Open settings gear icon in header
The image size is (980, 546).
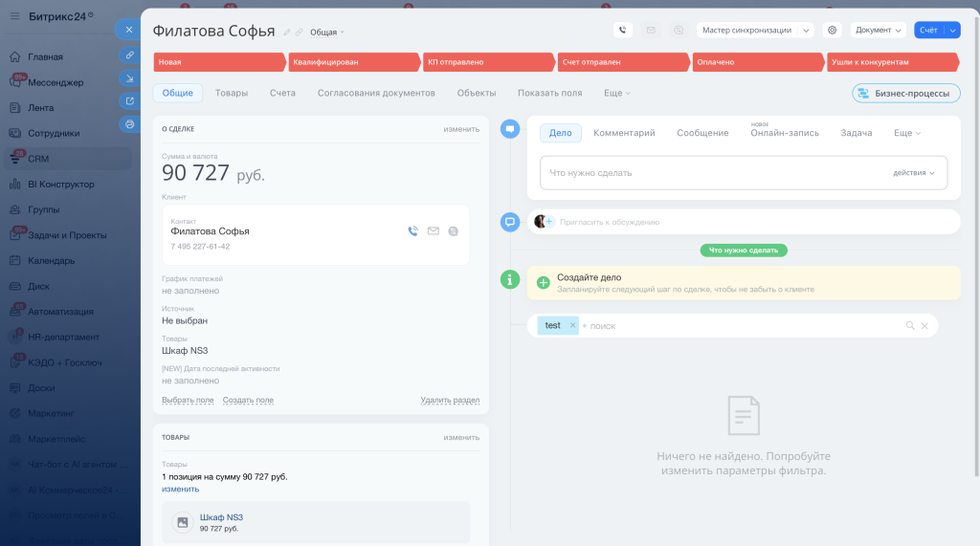point(832,30)
